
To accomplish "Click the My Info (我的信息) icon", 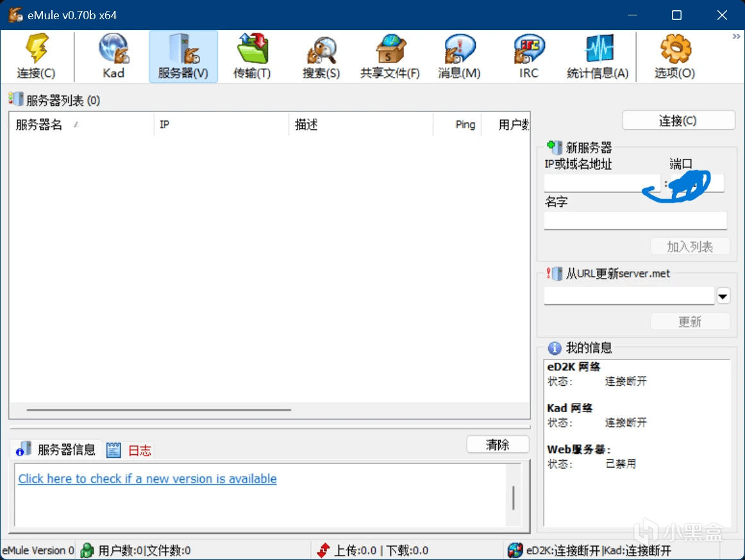I will (x=555, y=348).
